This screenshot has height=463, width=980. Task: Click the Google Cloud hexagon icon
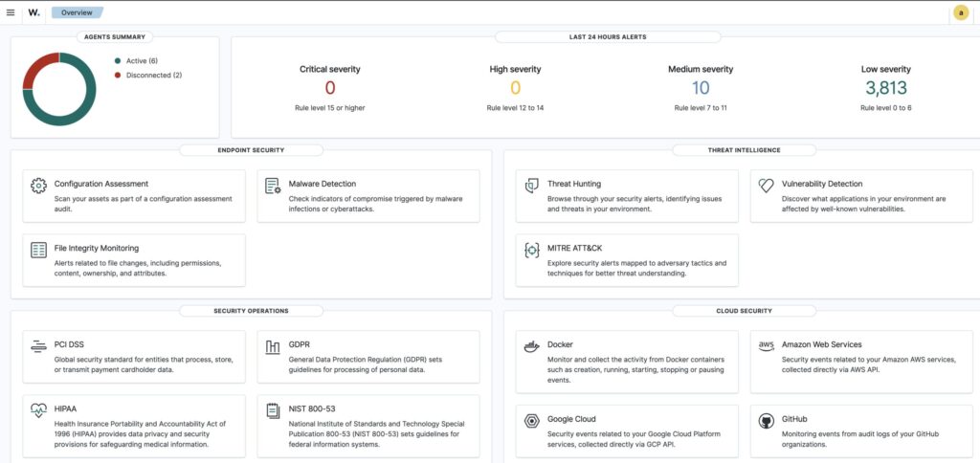531,421
